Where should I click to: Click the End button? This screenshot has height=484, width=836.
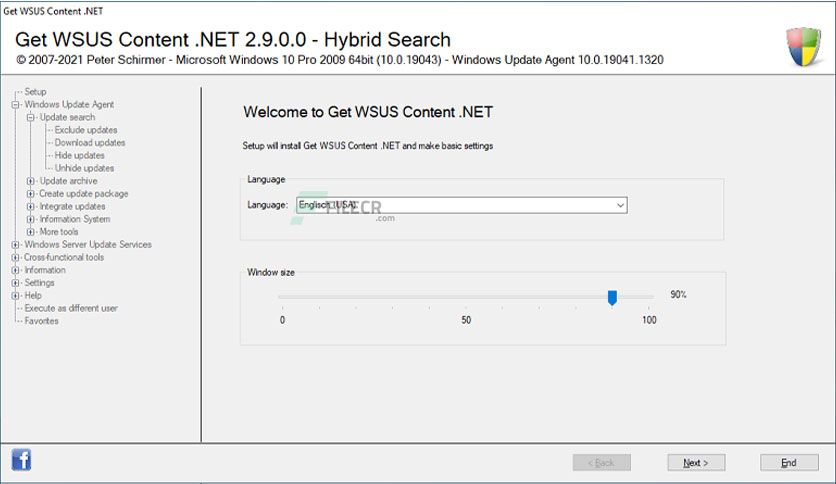click(x=789, y=463)
